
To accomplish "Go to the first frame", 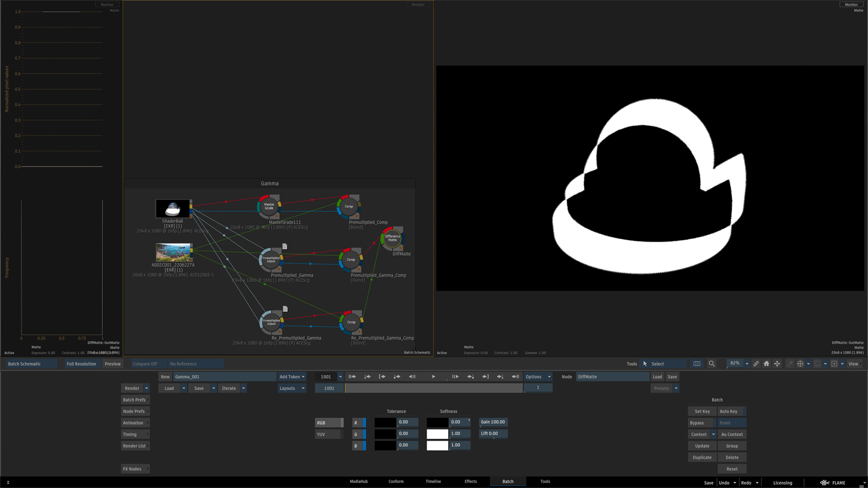I will (x=352, y=377).
